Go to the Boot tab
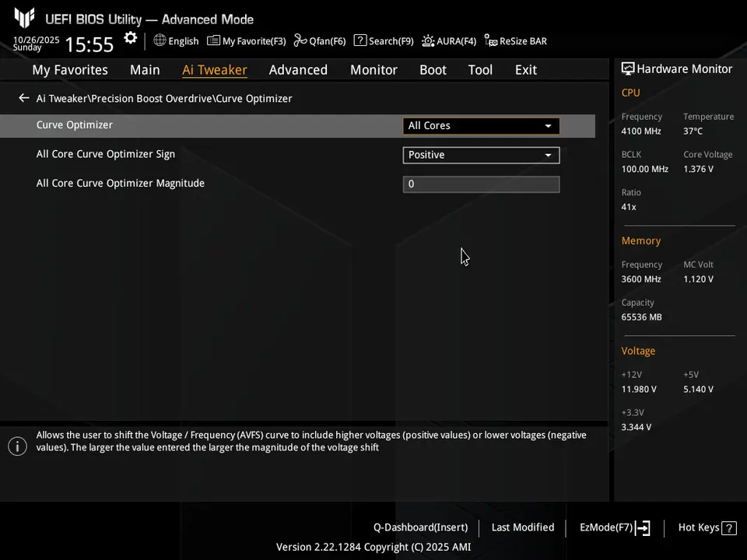This screenshot has height=560, width=747. point(433,70)
